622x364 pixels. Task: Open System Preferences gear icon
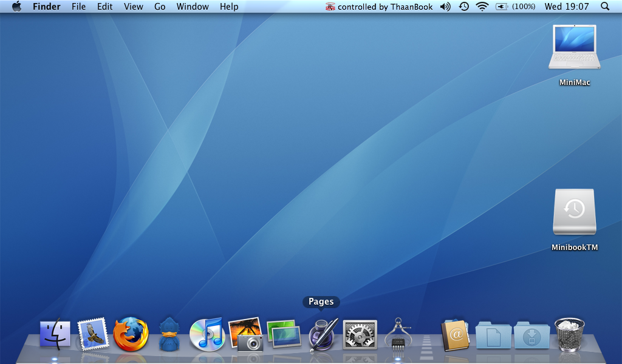coord(360,334)
